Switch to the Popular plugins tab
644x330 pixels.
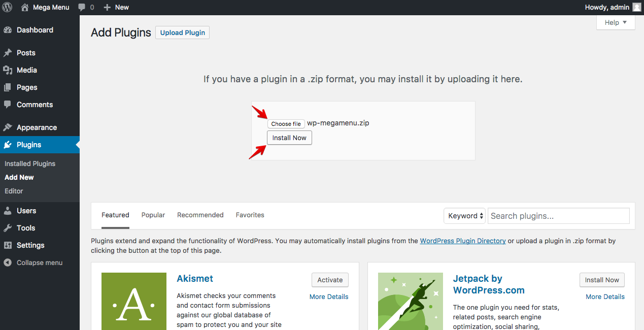point(153,215)
